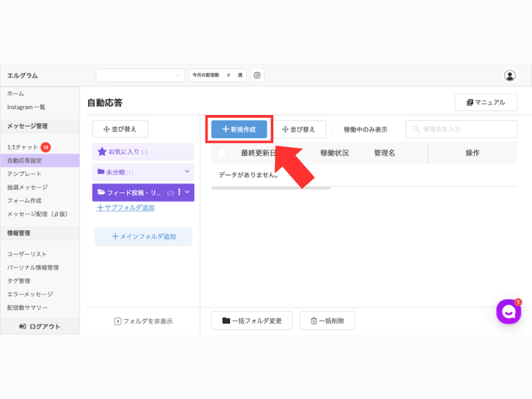Expand the 未分類 folder chevron
Viewport: 532px width, 399px height.
tap(187, 172)
